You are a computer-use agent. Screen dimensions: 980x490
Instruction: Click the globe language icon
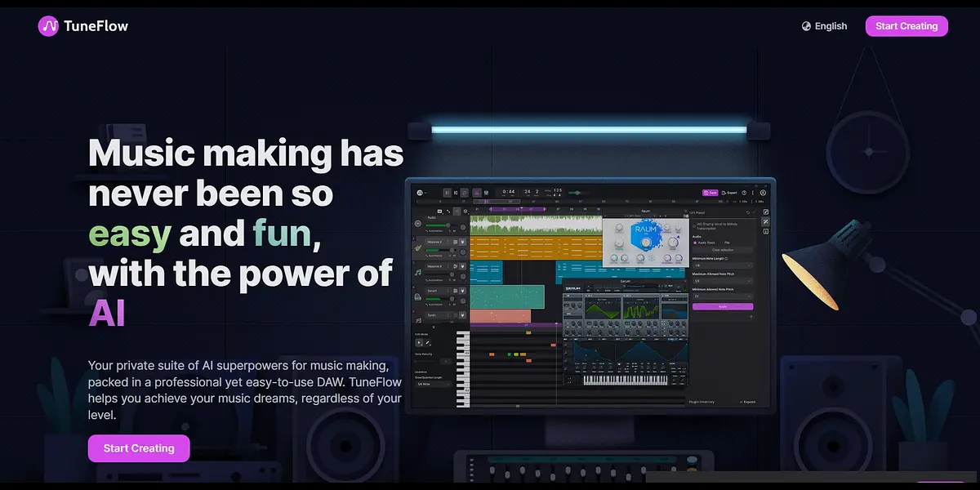click(x=806, y=26)
